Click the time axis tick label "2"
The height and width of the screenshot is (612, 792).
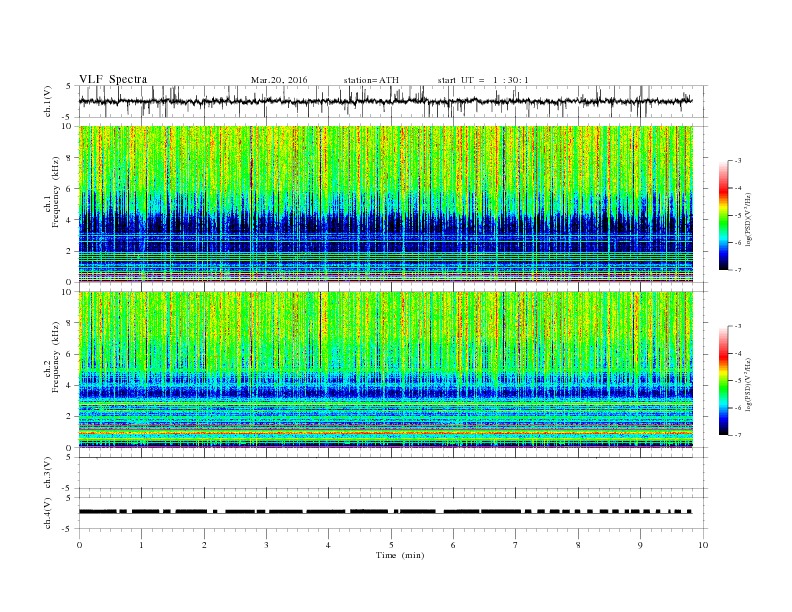(x=204, y=545)
